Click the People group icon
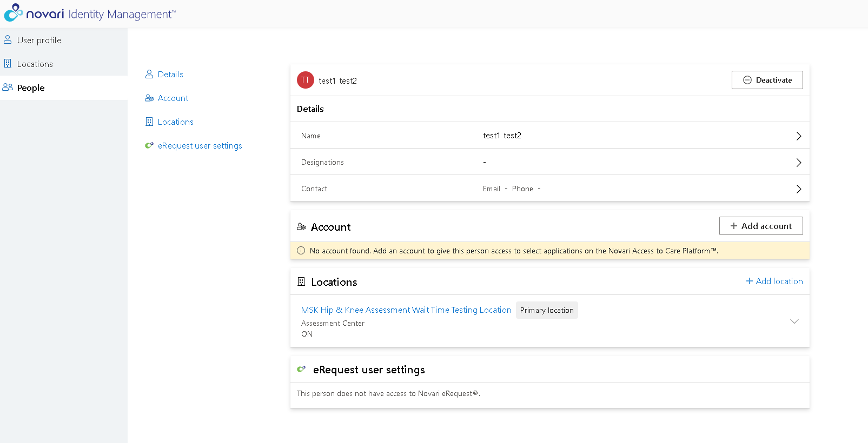 [x=8, y=87]
